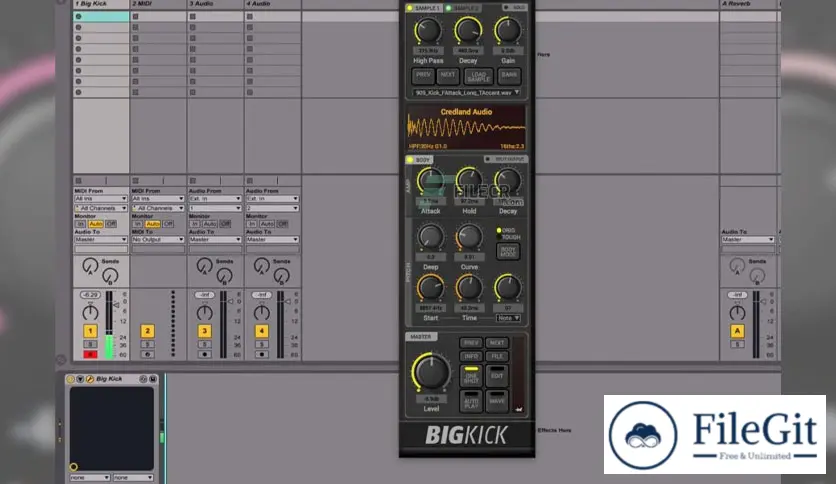Solo track 3 with its S button
Viewport: 836px width, 484px height.
[x=205, y=345]
